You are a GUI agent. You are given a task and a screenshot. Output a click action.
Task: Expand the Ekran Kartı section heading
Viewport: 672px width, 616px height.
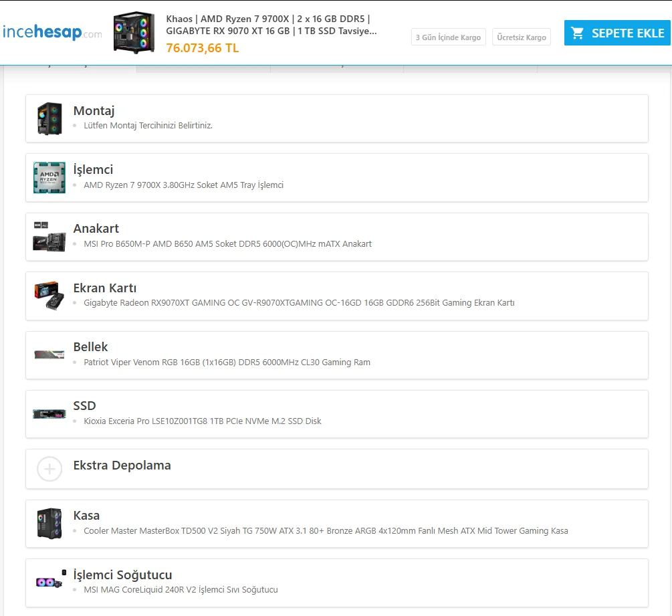tap(104, 288)
